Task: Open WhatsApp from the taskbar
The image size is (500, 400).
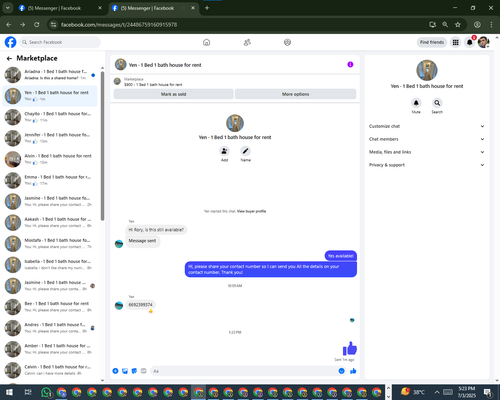Action: tap(46, 392)
